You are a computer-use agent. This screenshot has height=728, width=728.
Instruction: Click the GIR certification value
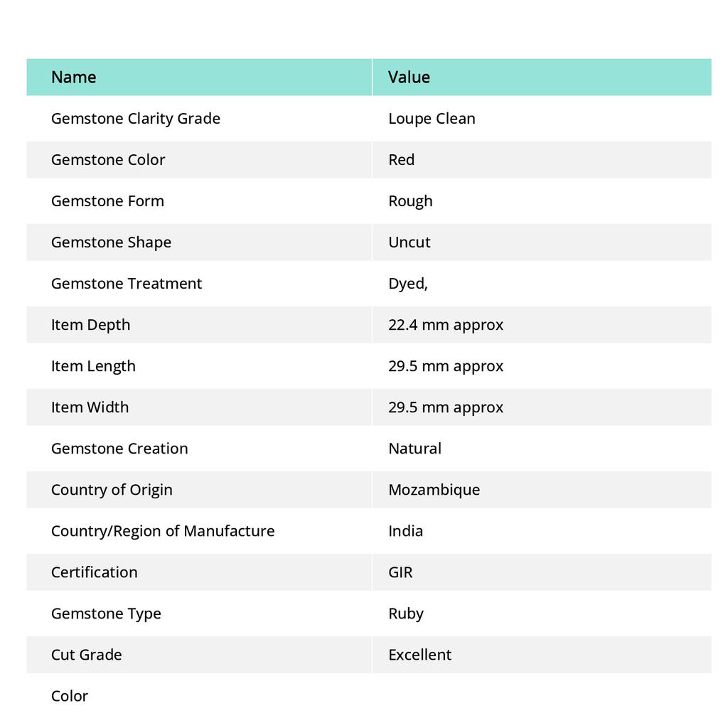[400, 572]
